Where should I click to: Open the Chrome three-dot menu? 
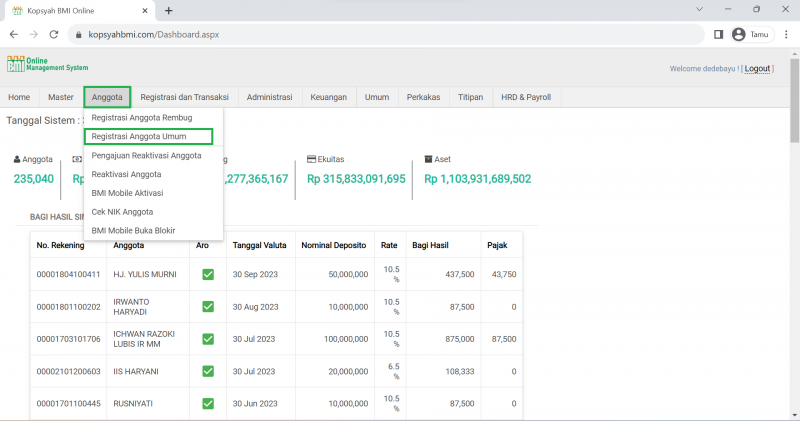[786, 34]
